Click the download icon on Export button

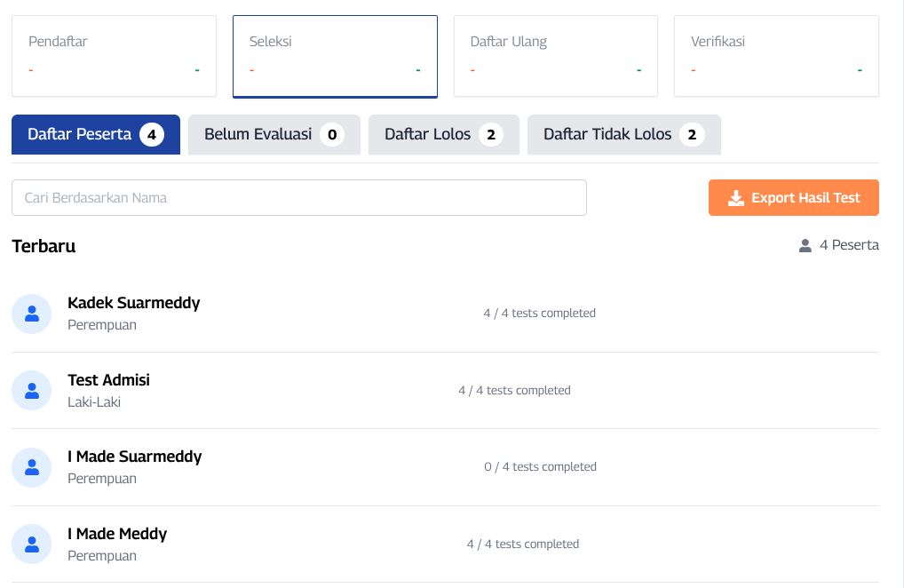(x=735, y=198)
